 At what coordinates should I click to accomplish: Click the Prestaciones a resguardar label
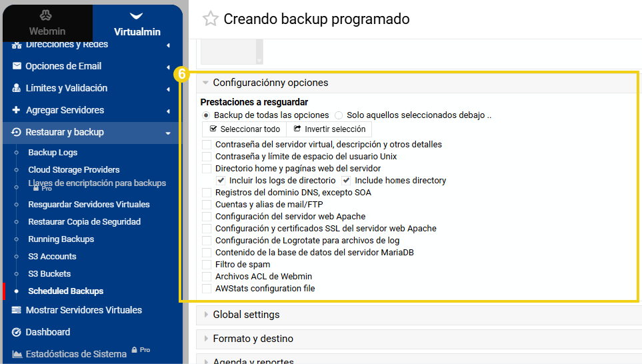click(x=254, y=102)
